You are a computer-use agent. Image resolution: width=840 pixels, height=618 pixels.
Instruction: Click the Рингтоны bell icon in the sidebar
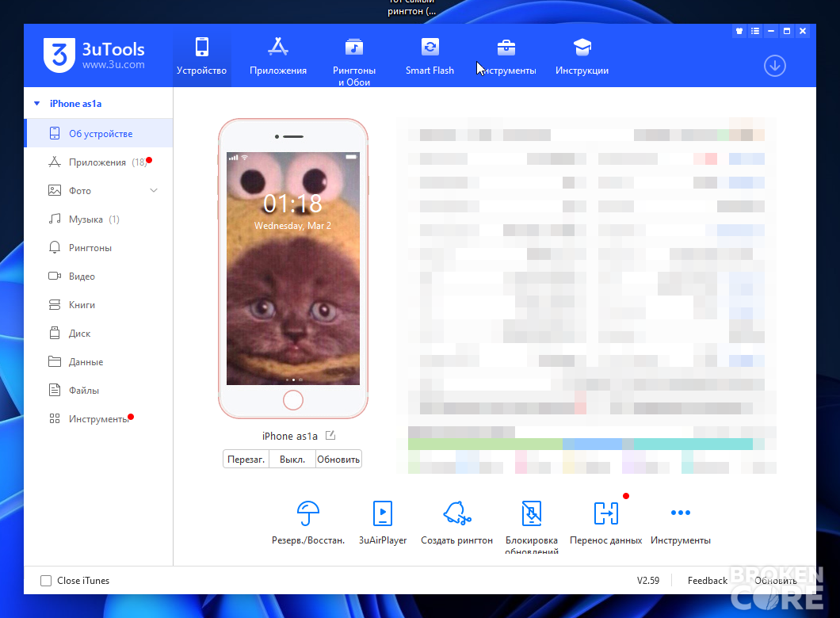pyautogui.click(x=55, y=247)
